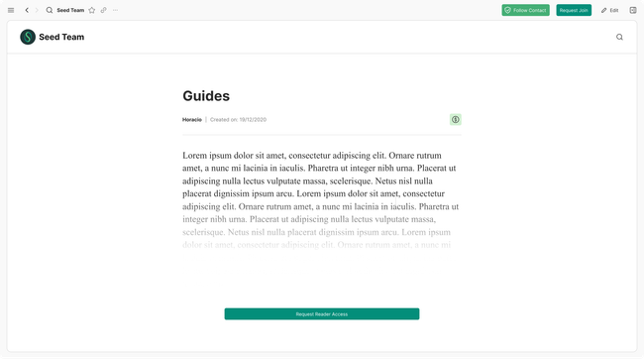Star the Seed Team document as favorite

click(92, 10)
